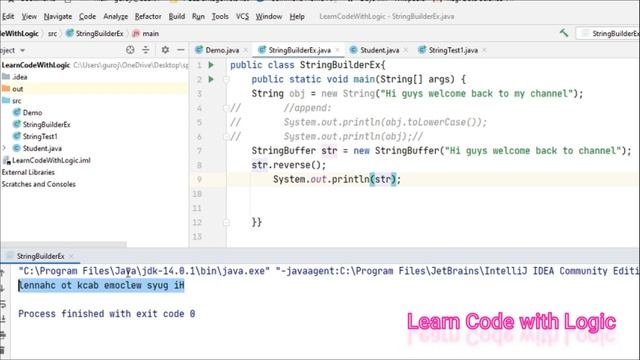Select LearnCodeWithLogic.iml file
640x360 pixels.
click(x=47, y=160)
